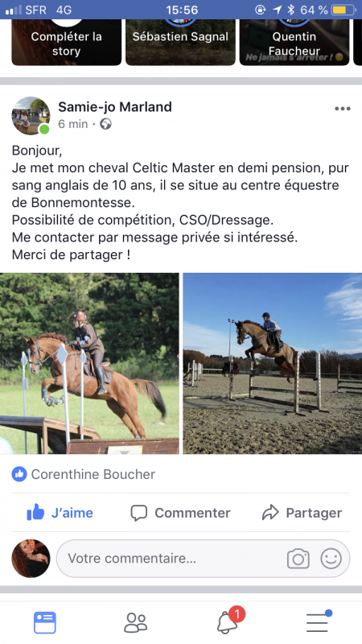
Task: Open the Compléter la story card
Action: [x=67, y=43]
